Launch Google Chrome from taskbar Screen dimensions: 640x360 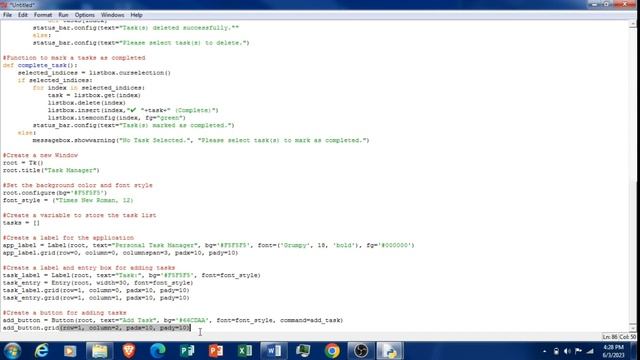click(332, 351)
